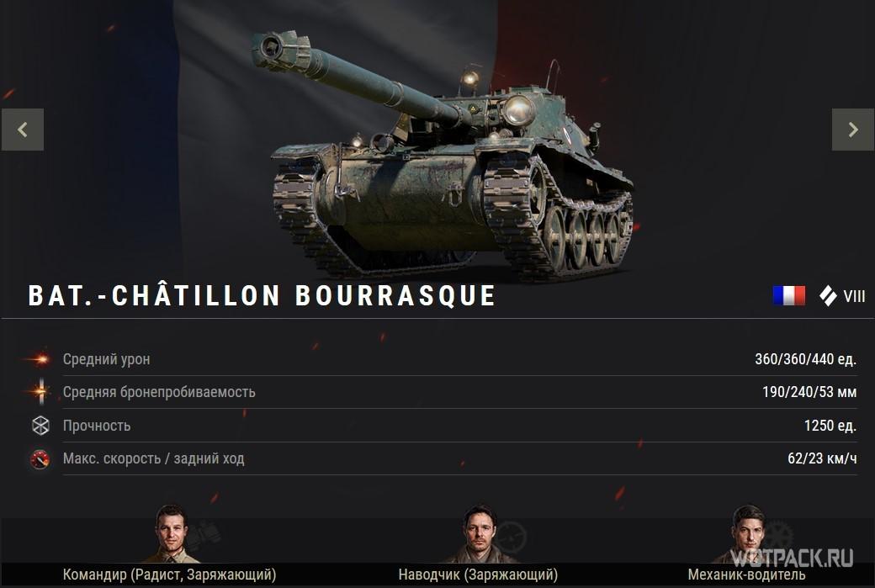
Task: Click the Прочность 1250 ед. value
Action: [830, 426]
